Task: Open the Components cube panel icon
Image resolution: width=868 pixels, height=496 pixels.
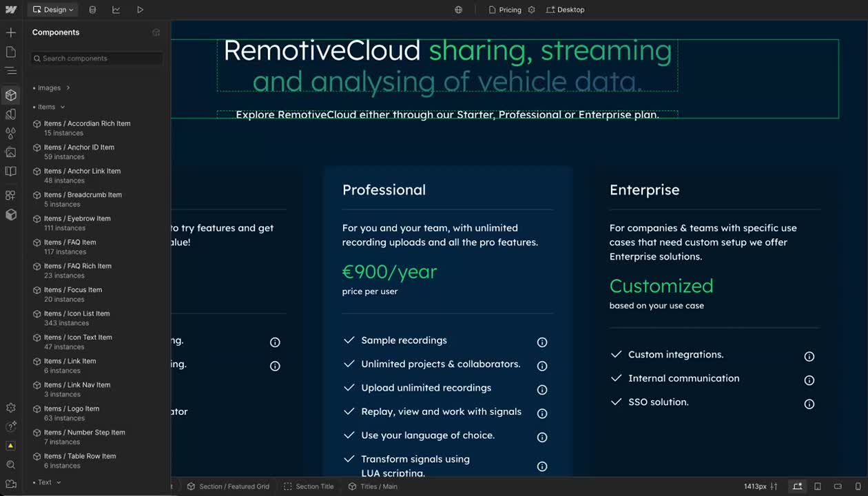Action: [x=10, y=95]
